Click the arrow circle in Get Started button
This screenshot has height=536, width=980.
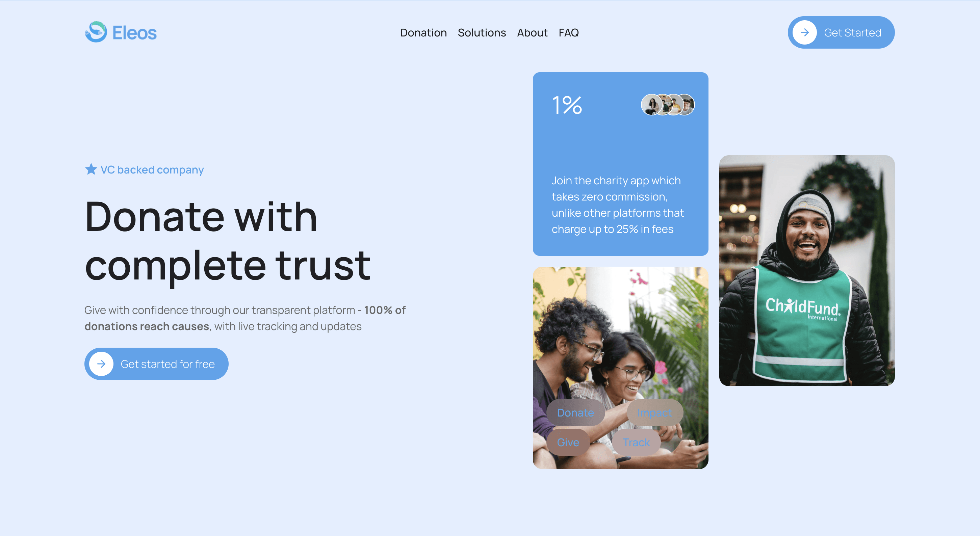[804, 33]
